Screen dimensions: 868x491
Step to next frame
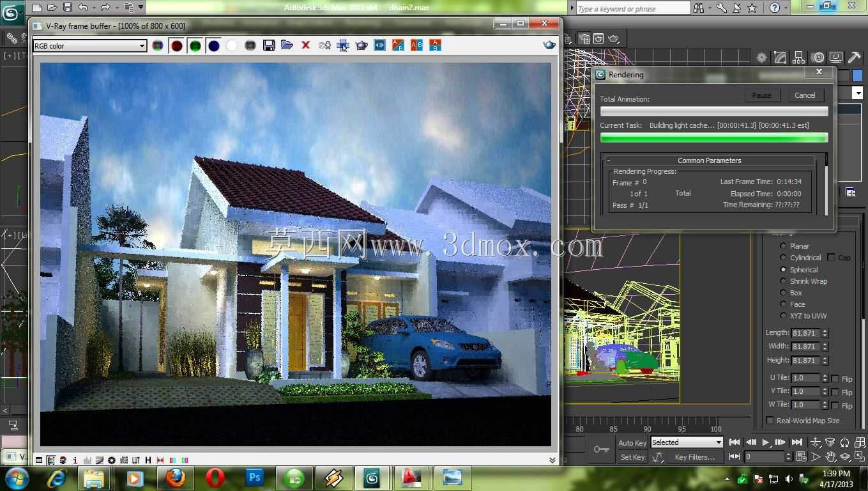(x=780, y=442)
